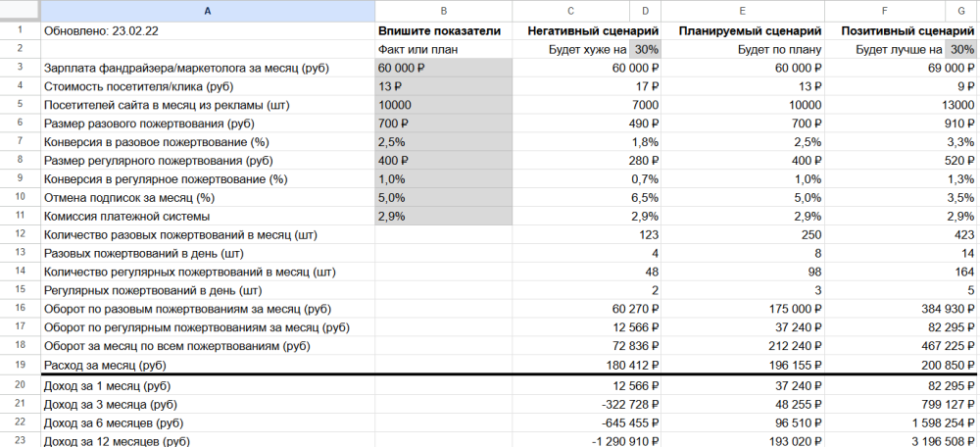
Task: Select input cell '1,0%' in column B
Action: (444, 179)
